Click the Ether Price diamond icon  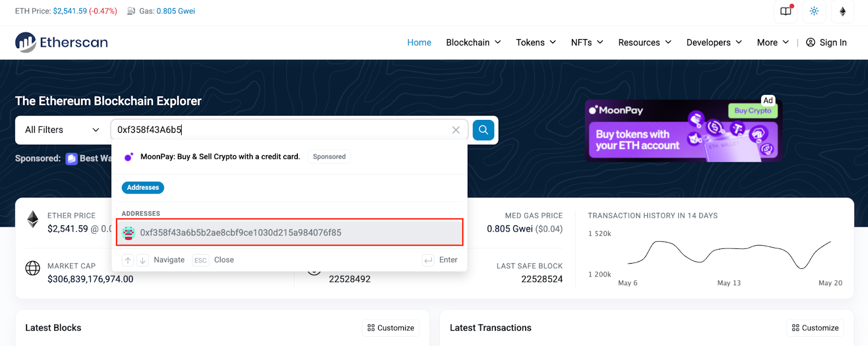click(33, 219)
